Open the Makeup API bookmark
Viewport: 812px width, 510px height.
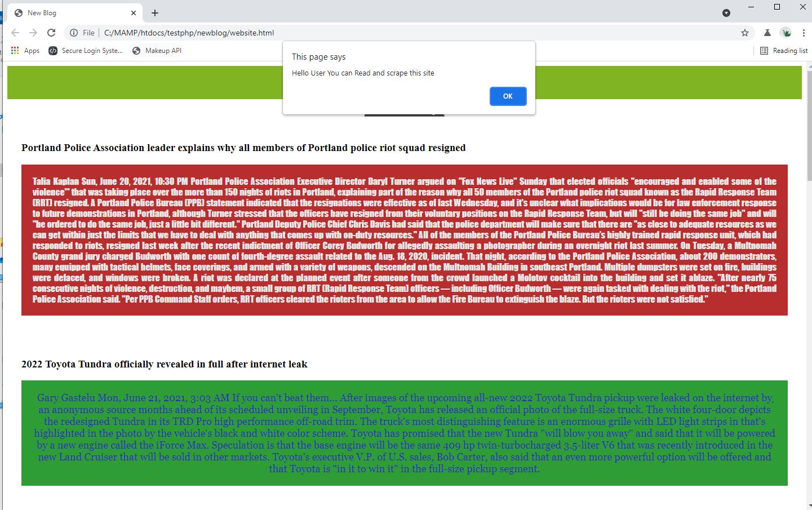(157, 51)
